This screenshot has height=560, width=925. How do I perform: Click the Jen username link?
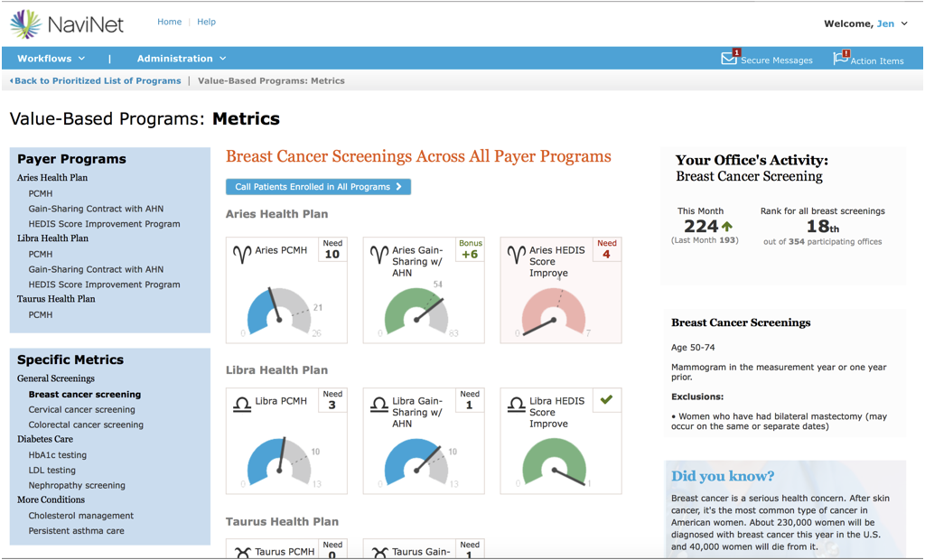[885, 23]
